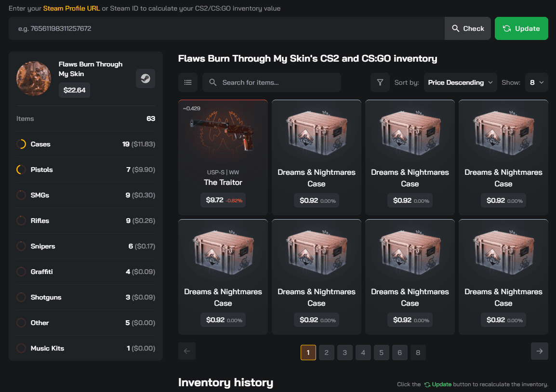Screen dimensions: 556x392
Task: Open the Steam profile icon button
Action: point(146,78)
